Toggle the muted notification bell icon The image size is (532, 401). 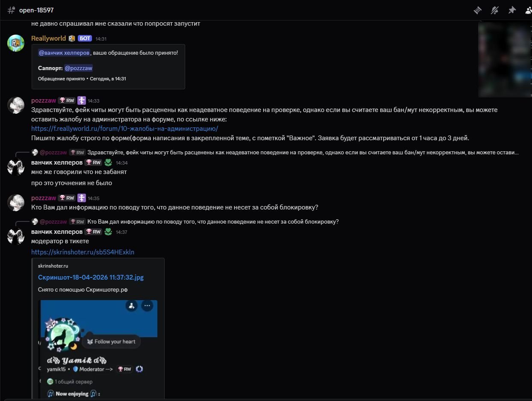coord(495,10)
